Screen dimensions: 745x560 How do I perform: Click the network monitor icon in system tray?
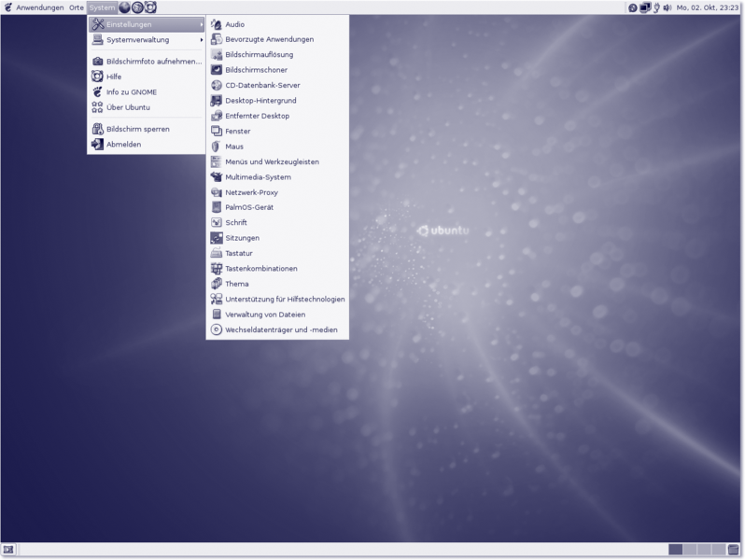[645, 7]
